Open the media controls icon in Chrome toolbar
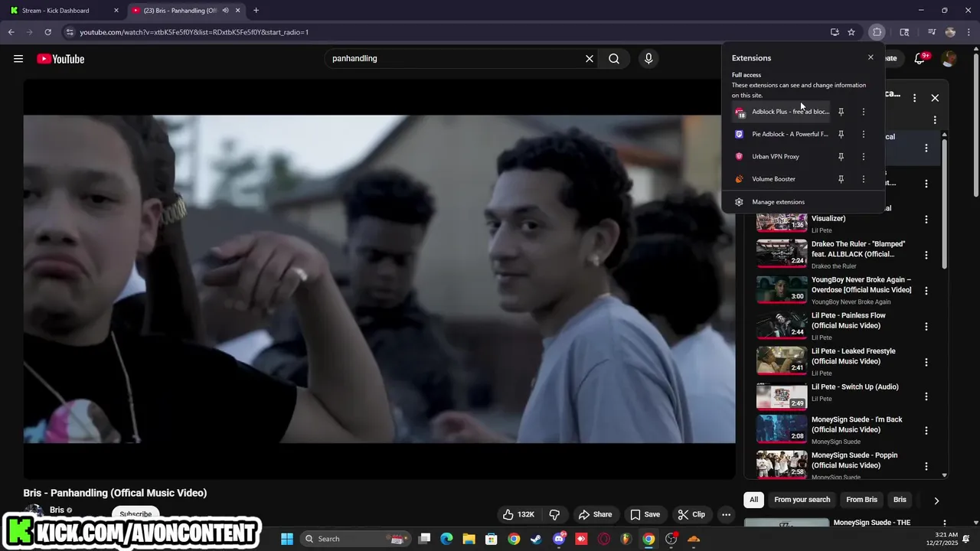The height and width of the screenshot is (551, 980). (932, 32)
